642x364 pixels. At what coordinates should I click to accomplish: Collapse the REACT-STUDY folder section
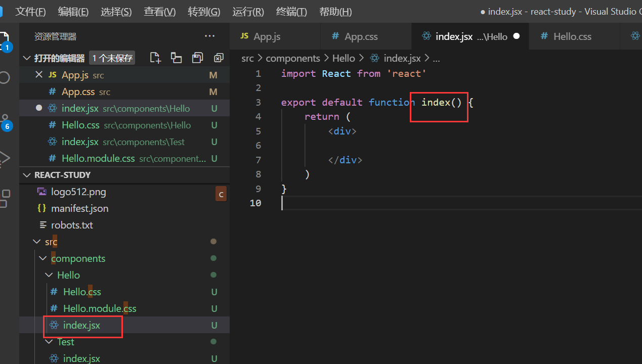27,175
